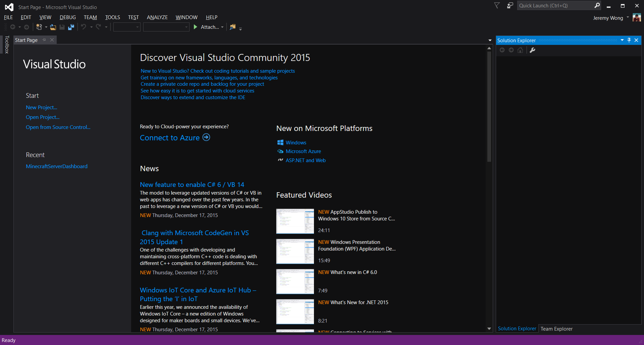Close the Solution Explorer panel
Screen dimensions: 644x345
tap(636, 40)
